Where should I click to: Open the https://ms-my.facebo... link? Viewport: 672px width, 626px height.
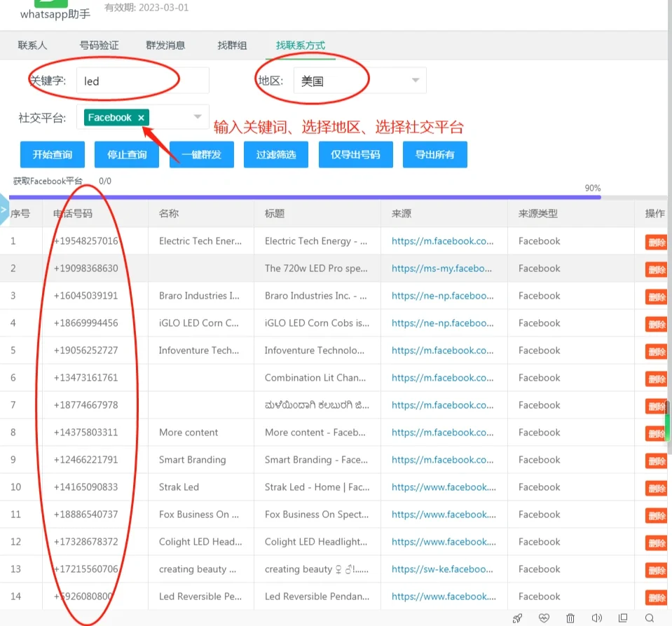(441, 268)
